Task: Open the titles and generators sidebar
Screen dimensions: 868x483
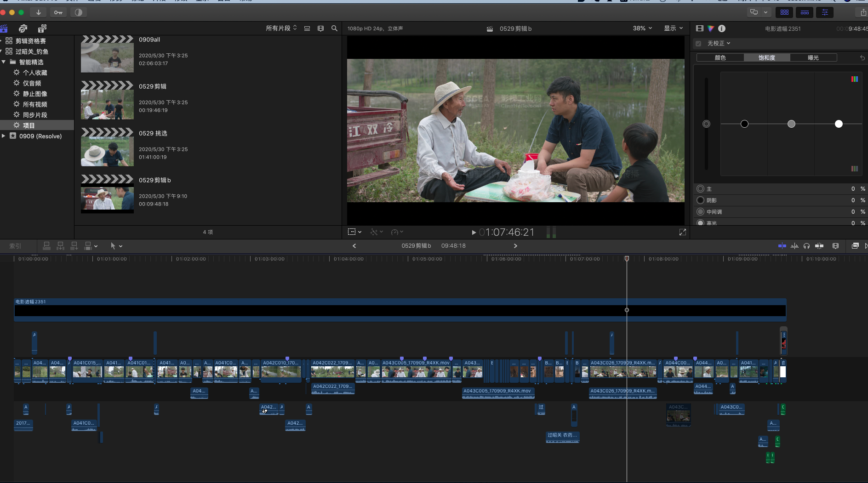Action: pos(42,28)
